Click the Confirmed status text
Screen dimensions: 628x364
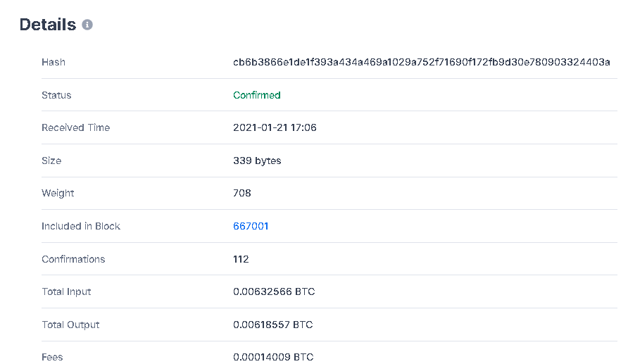point(257,95)
